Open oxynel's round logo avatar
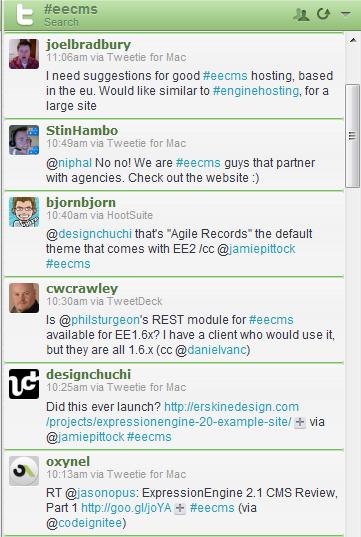Screen dimensions: 361x537 click(x=24, y=471)
